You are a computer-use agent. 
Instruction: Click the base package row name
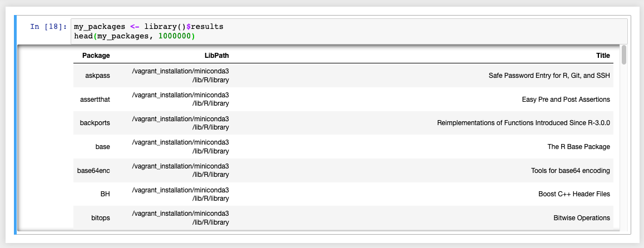tap(103, 147)
